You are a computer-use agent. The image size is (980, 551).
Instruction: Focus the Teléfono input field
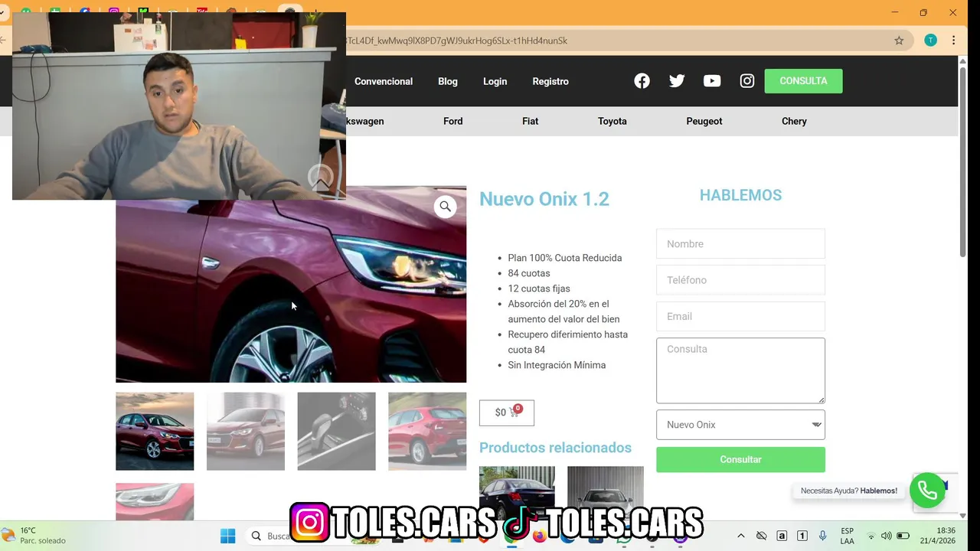(740, 280)
